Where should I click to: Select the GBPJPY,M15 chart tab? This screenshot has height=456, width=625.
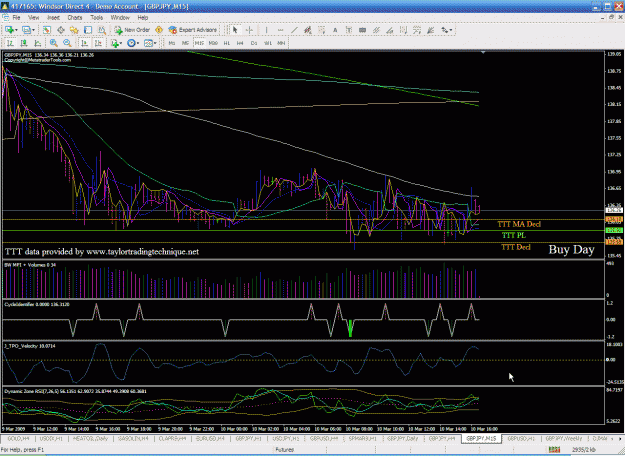(x=481, y=438)
